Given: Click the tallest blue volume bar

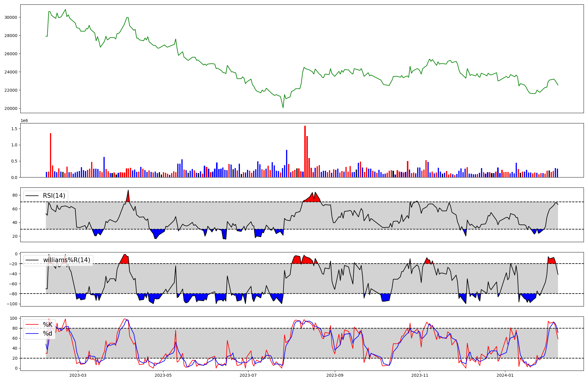Looking at the screenshot, I should coord(287,163).
